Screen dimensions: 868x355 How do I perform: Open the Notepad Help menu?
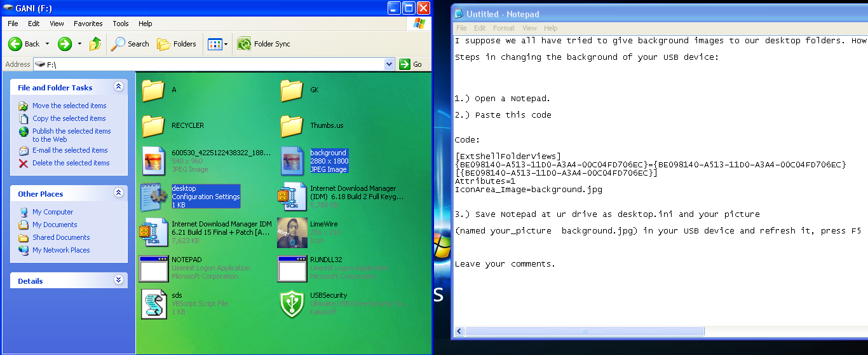point(551,28)
